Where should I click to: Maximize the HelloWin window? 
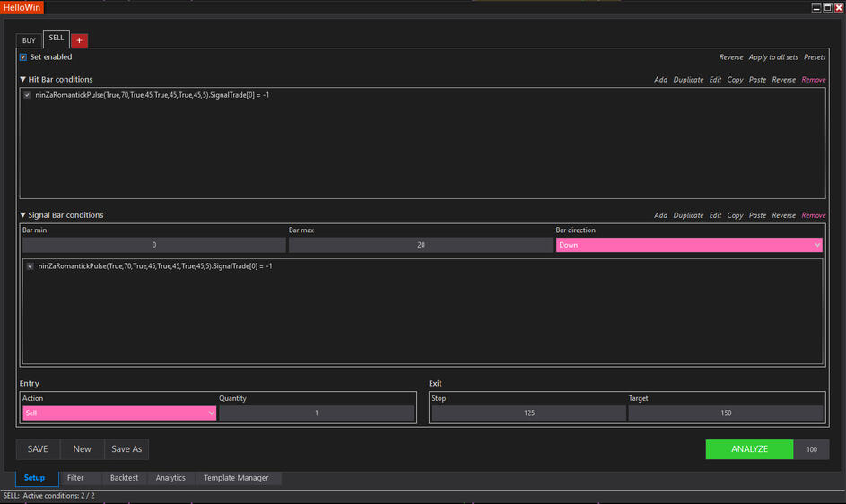[827, 7]
